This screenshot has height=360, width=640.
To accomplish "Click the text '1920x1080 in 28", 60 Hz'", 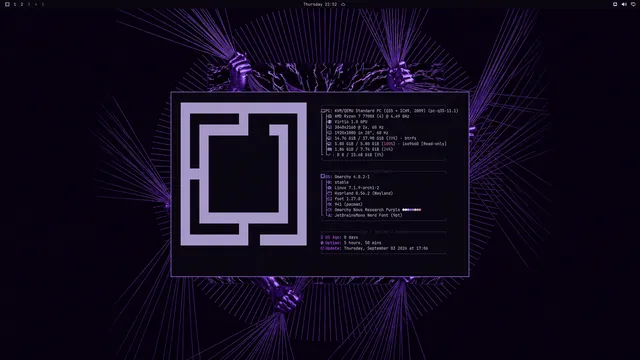I will [x=362, y=133].
